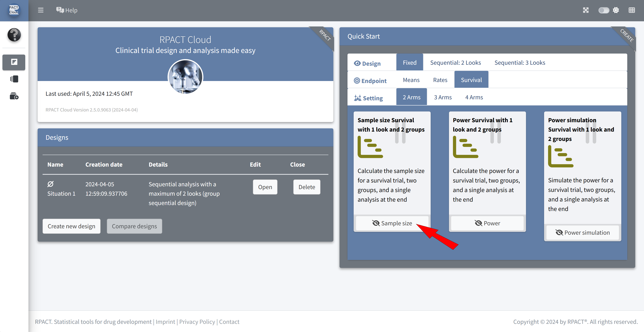
Task: Switch setting to 3 Arms
Action: [442, 97]
